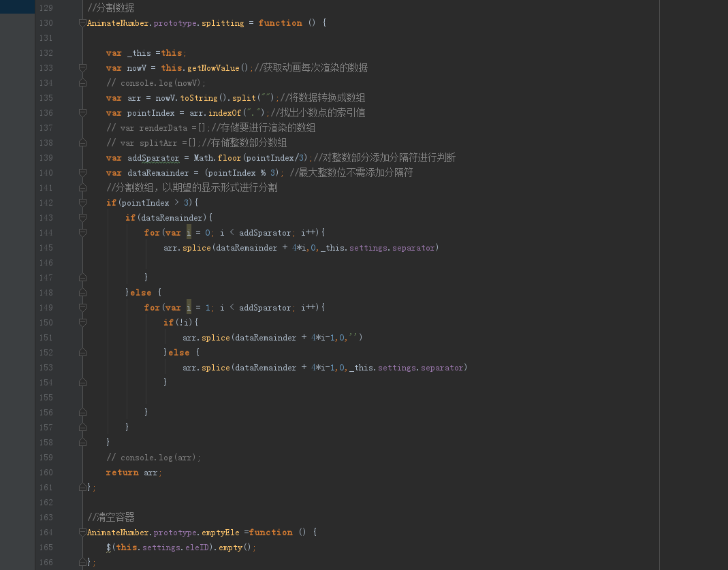Screen dimensions: 728x570
Task: Click the word 'splitting' on line 130
Action: point(223,23)
